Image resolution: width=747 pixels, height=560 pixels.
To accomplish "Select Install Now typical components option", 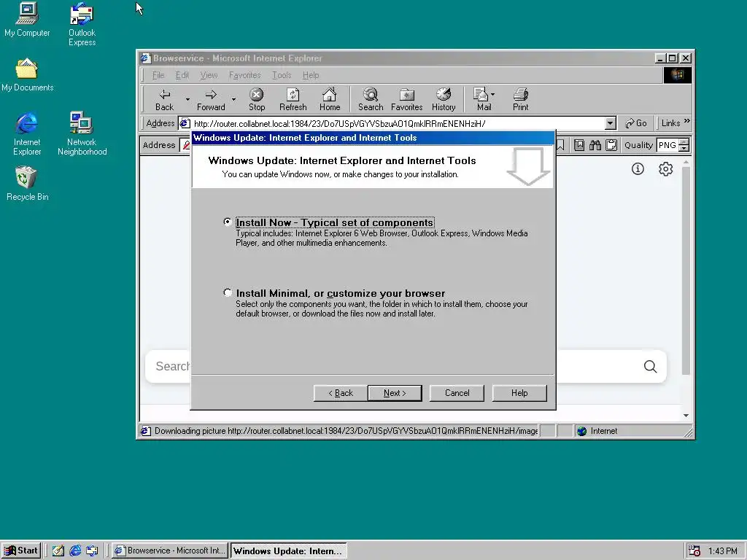I will pos(228,222).
